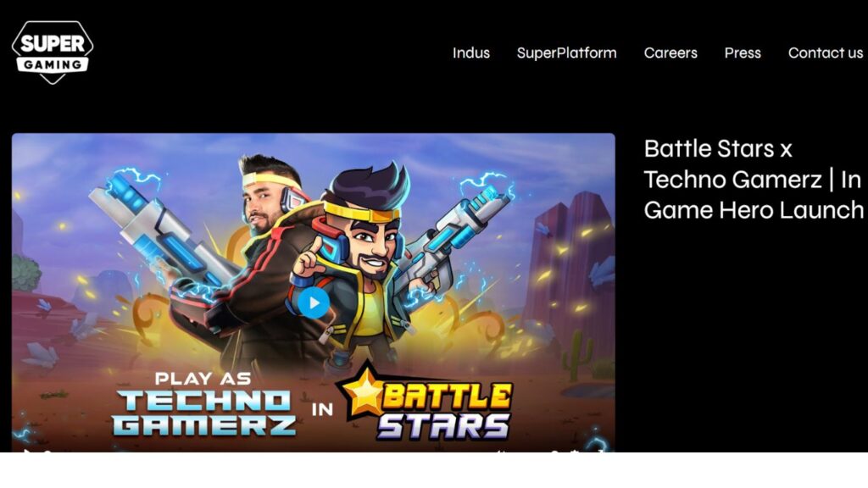Open the SuperPlatform page

point(566,53)
